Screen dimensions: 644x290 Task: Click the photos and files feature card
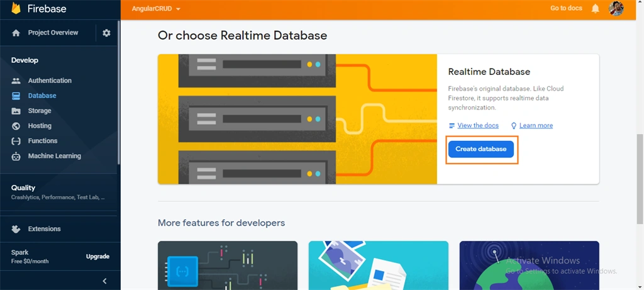pos(378,265)
